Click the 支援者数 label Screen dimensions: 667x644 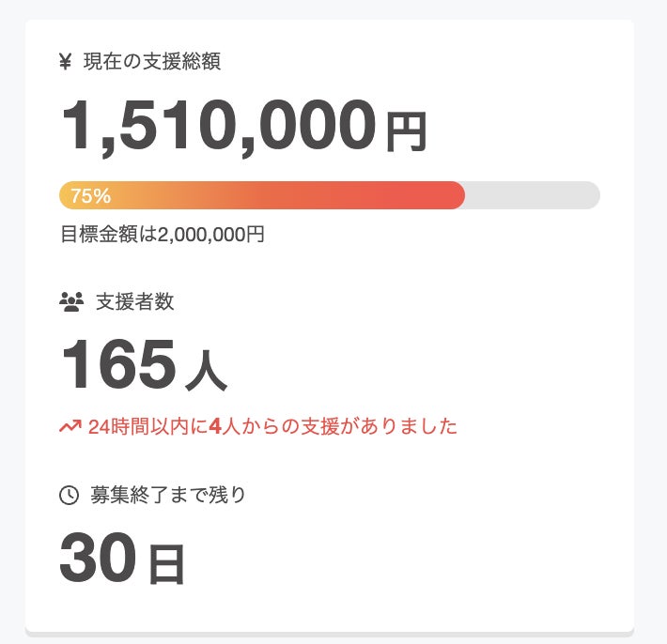pos(134,301)
